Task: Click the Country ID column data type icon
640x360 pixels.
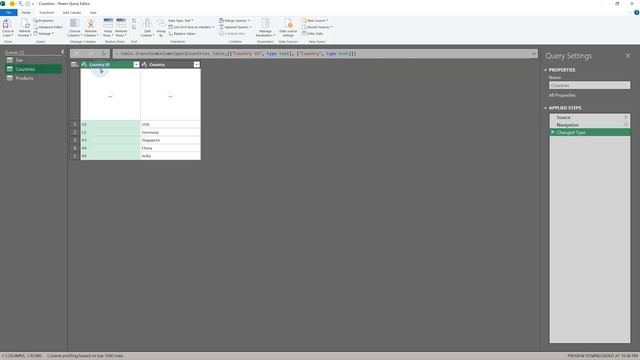Action: 84,64
